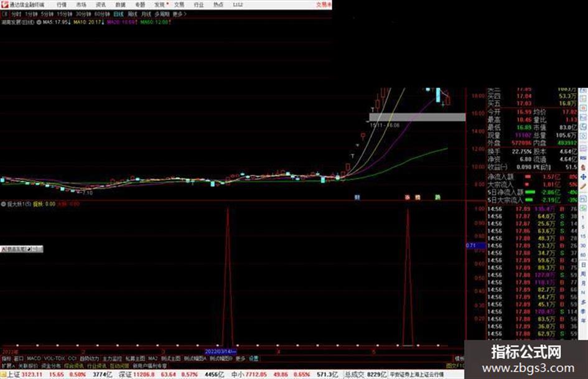Image resolution: width=588 pixels, height=379 pixels.
Task: Click the blue cross-arrows move icon in sidebar
Action: [x=583, y=177]
